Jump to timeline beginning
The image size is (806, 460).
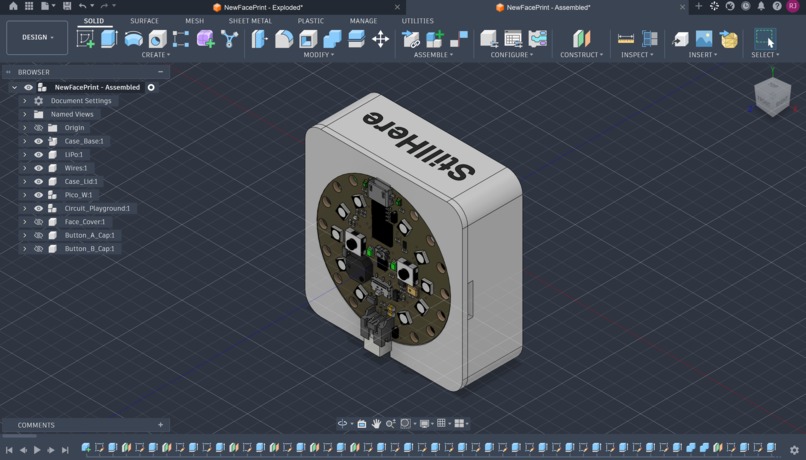pyautogui.click(x=9, y=450)
